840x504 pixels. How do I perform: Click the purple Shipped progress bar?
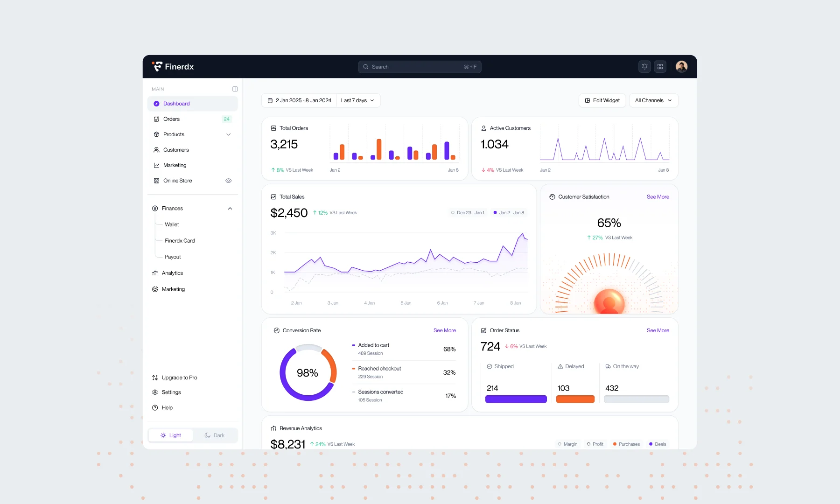[x=516, y=399]
